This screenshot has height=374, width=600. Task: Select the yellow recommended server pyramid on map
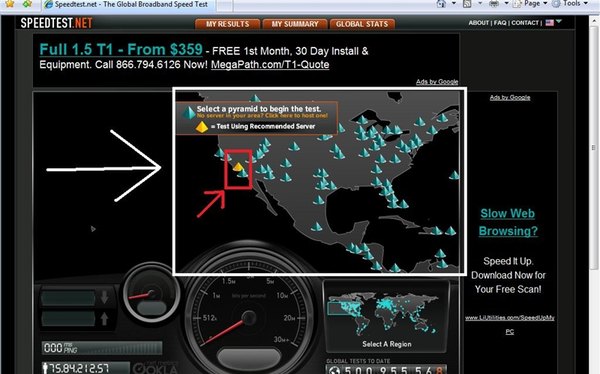coord(238,167)
